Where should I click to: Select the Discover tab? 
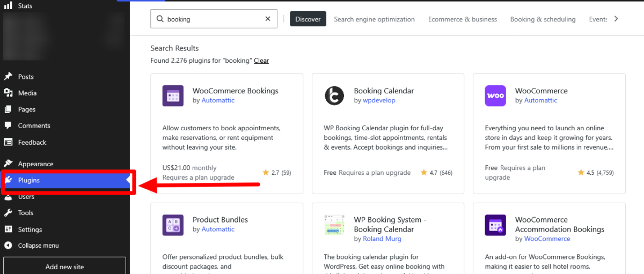[308, 19]
